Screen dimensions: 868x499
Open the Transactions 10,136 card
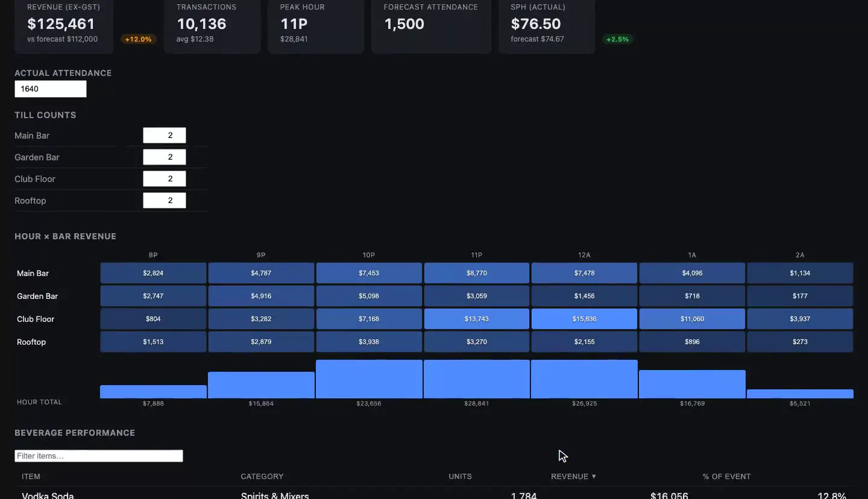(212, 27)
